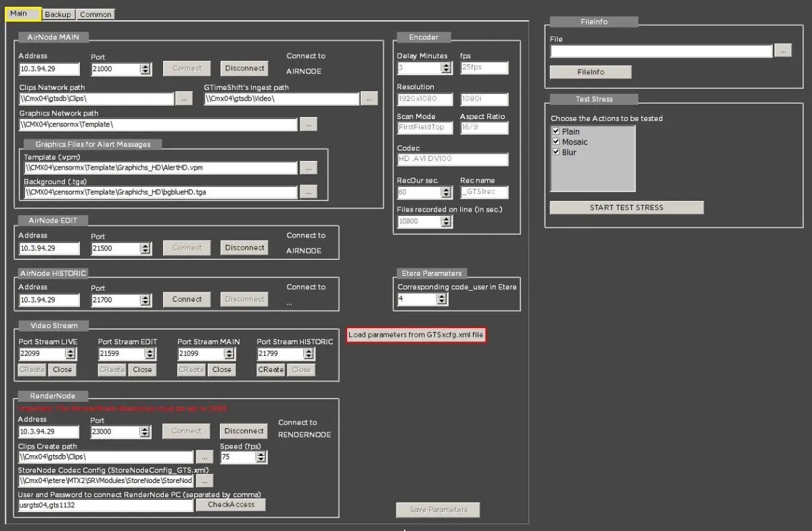Browse for GTimeShift's Ingest path
812x531 pixels.
tap(368, 99)
